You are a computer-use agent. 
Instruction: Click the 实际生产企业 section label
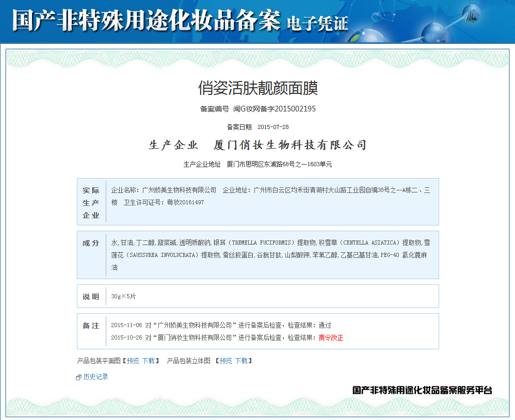pyautogui.click(x=91, y=203)
